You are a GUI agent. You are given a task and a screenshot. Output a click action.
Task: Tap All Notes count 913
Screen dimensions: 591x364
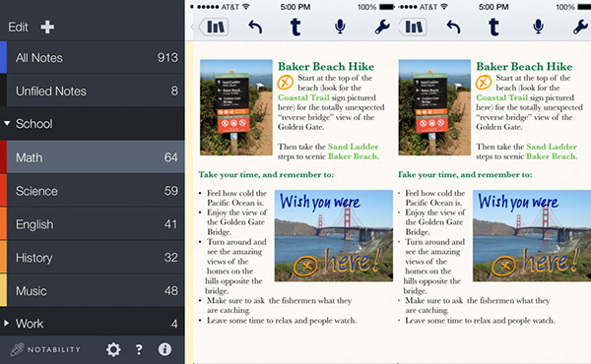coord(167,58)
